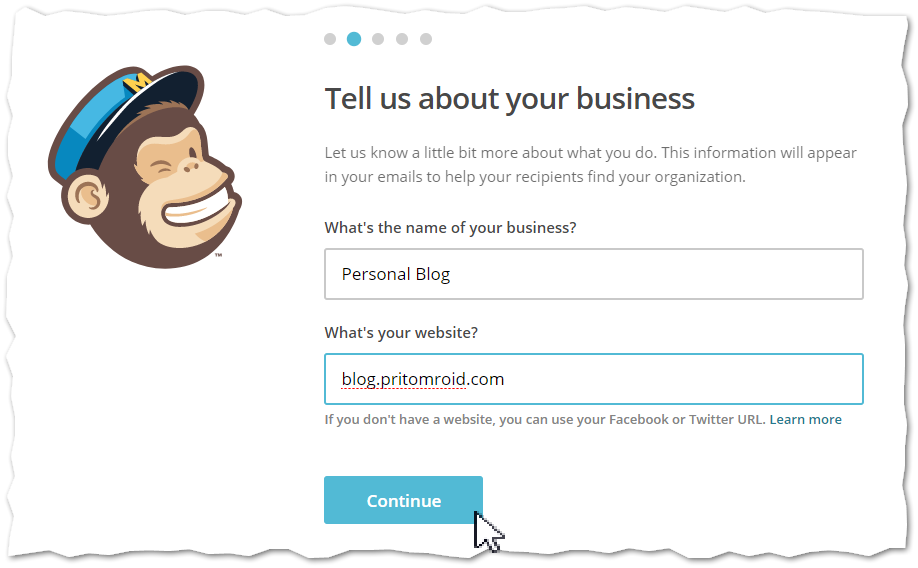
Task: Focus the business name input field
Action: point(594,274)
